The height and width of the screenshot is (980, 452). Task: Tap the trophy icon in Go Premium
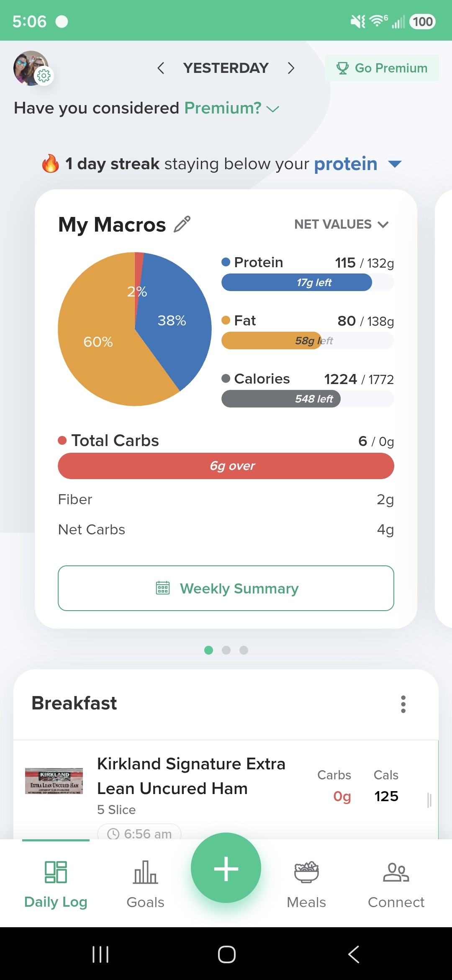pos(342,68)
